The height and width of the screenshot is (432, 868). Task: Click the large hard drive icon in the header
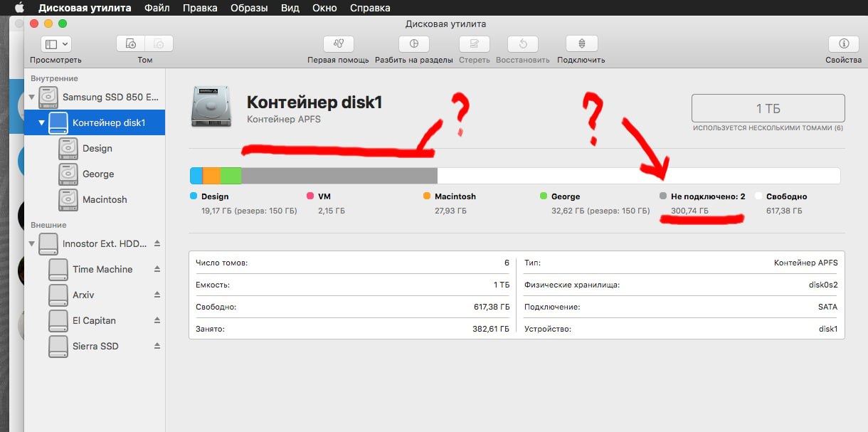tap(211, 107)
